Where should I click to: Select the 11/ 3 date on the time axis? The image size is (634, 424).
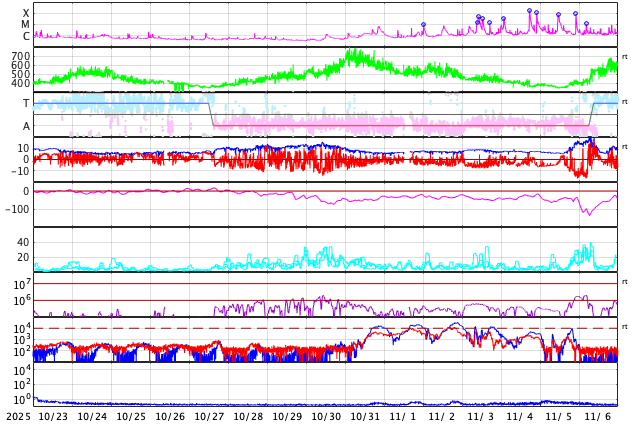point(481,417)
